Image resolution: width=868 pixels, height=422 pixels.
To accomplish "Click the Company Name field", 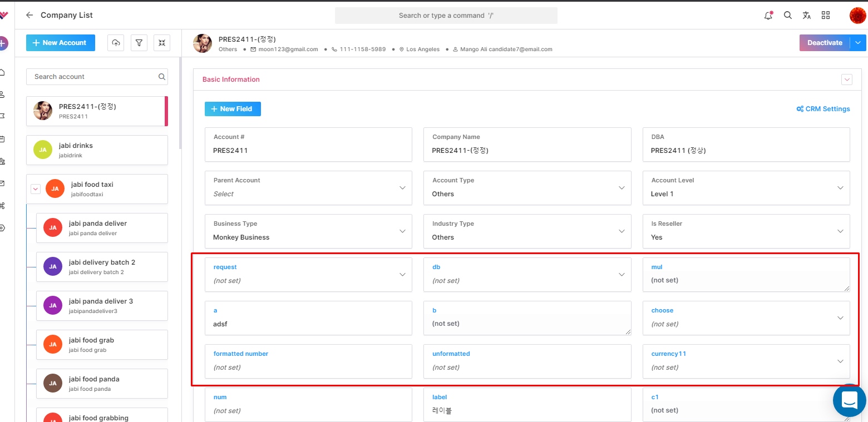I will point(527,145).
